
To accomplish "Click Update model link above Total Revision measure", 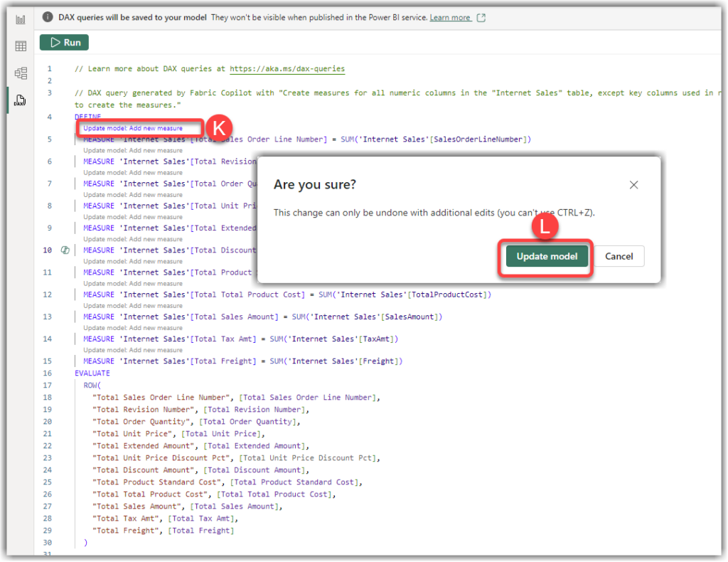I will [133, 151].
